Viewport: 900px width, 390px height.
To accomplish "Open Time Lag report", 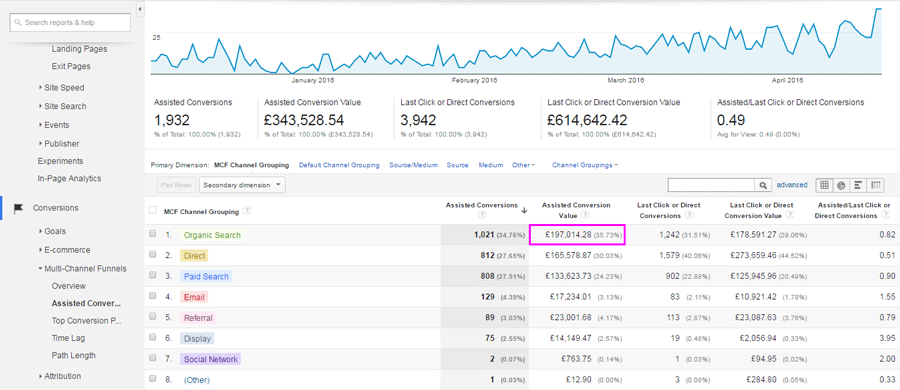I will pyautogui.click(x=68, y=338).
